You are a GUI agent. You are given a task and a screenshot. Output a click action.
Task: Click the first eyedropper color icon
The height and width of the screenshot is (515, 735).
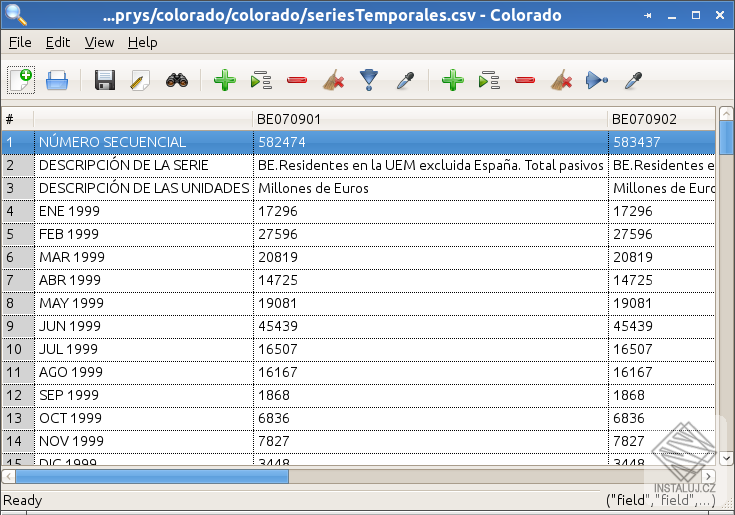[405, 80]
